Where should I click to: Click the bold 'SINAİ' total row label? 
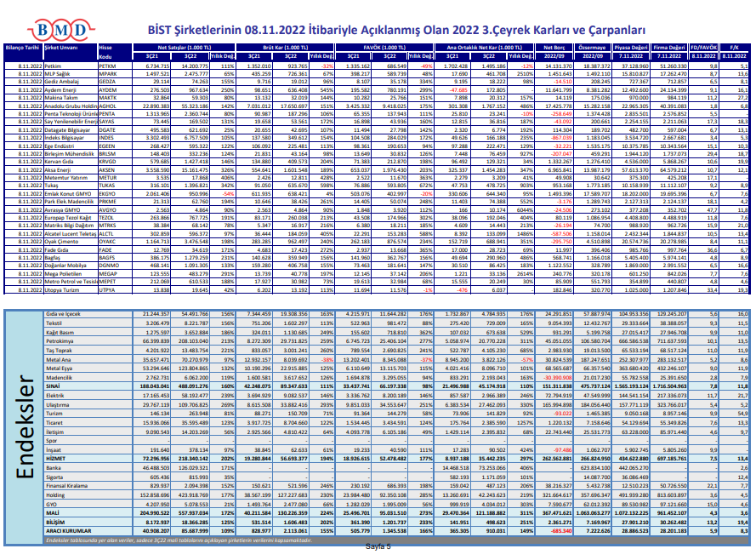[53, 386]
